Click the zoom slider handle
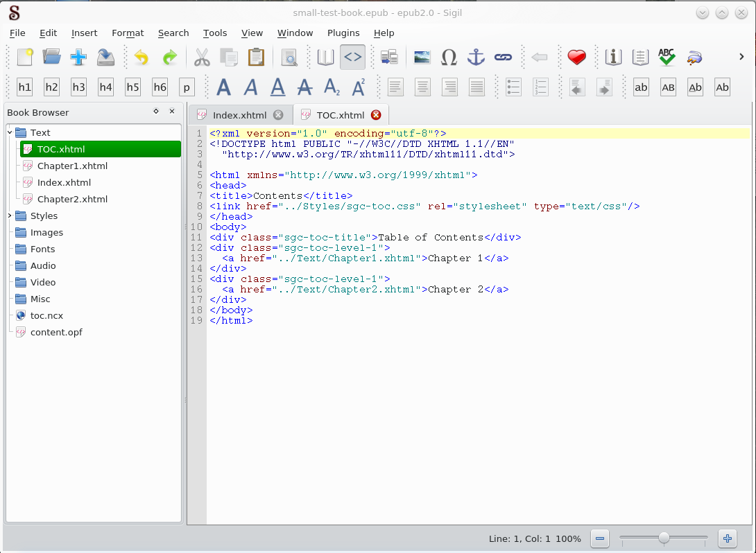Viewport: 756px width, 553px height. (664, 538)
